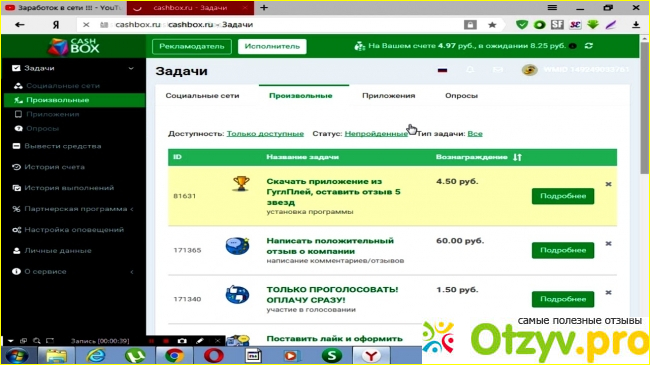Open the messages envelope icon

(497, 70)
